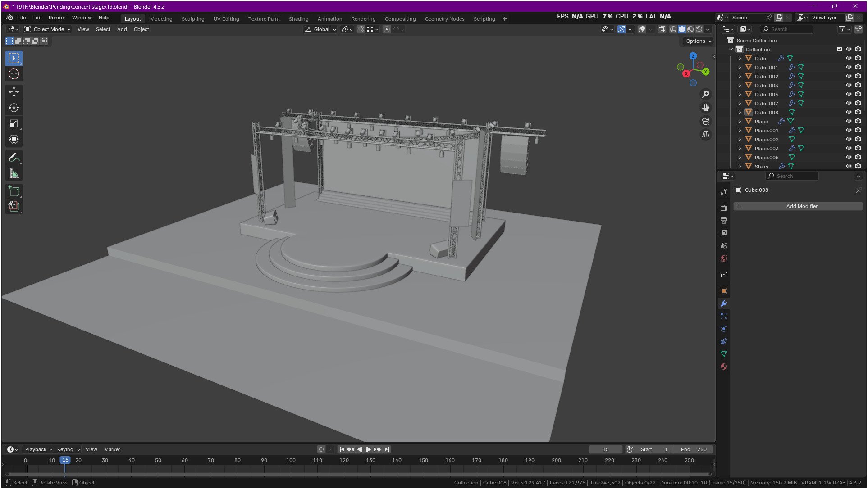
Task: Toggle camera view button in viewport
Action: [706, 121]
